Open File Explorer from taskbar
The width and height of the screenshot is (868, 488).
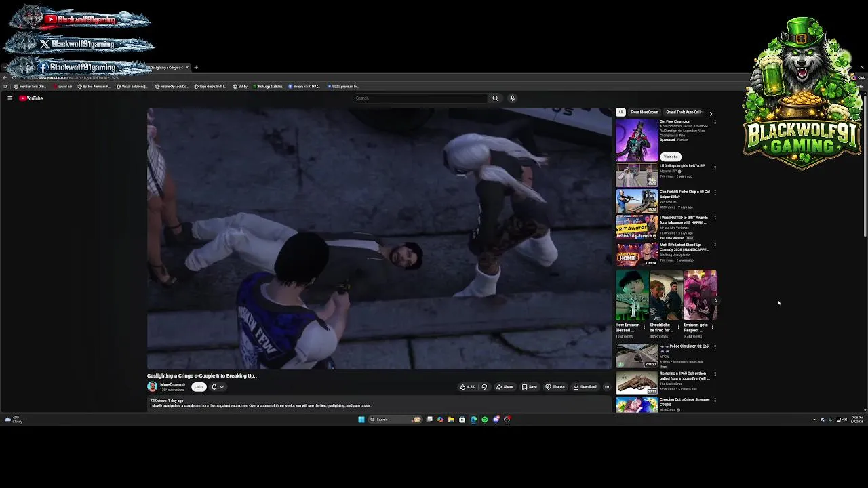click(451, 420)
